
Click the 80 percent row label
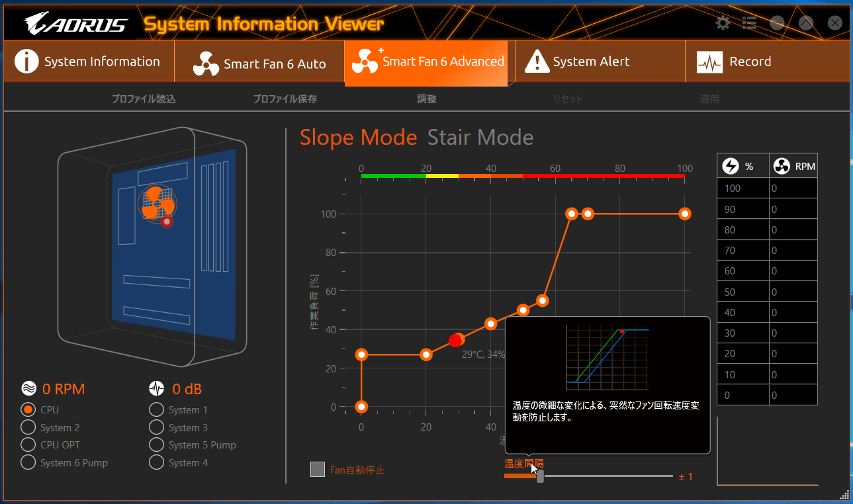[x=730, y=230]
